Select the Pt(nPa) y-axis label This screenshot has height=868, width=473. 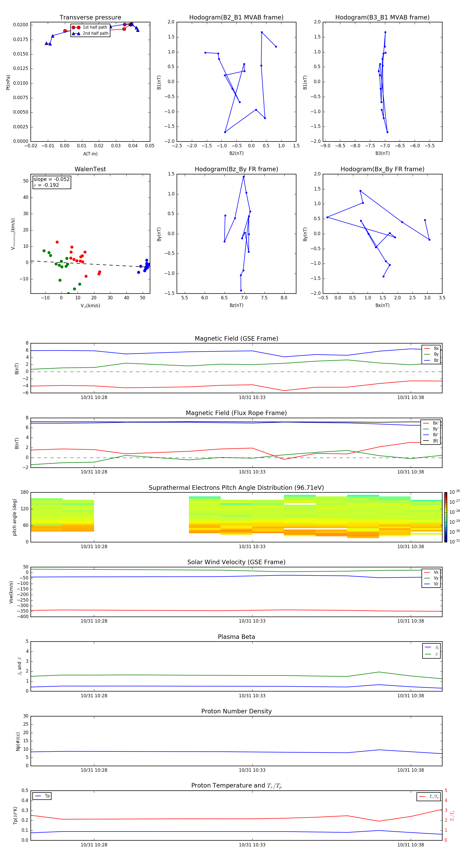[x=8, y=82]
